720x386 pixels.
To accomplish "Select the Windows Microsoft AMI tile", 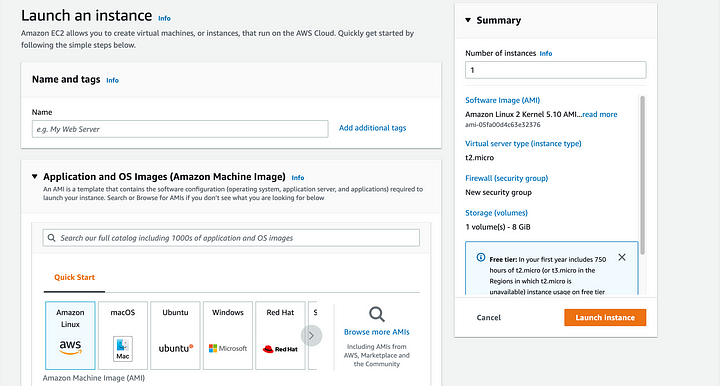I will [228, 335].
